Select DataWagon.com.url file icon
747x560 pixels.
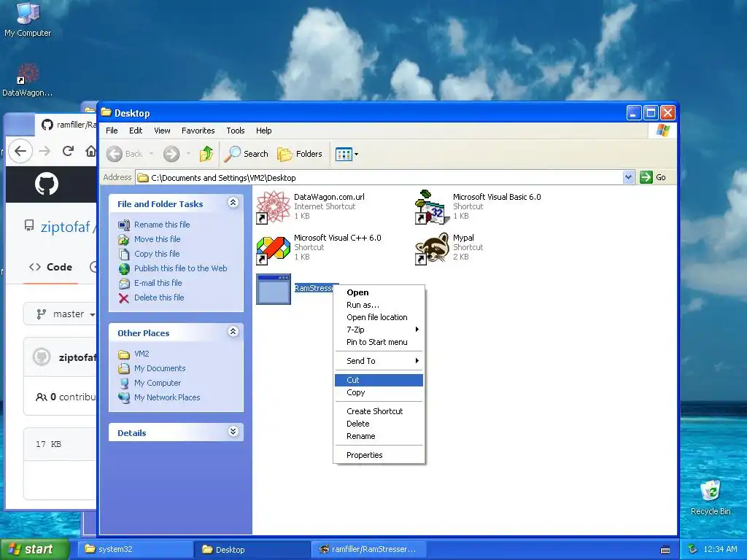274,207
